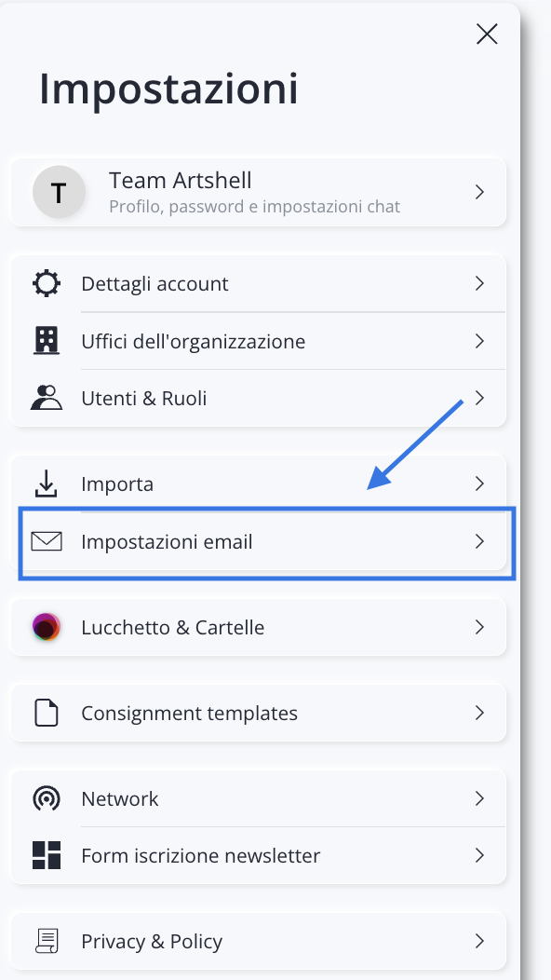Select the Network broadcast icon

point(46,797)
